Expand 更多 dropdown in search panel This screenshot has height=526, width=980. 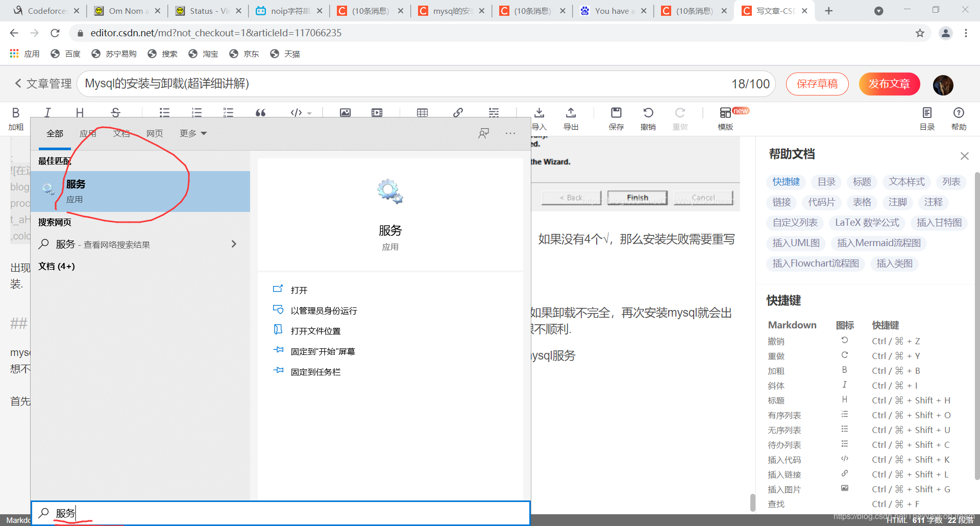click(193, 133)
